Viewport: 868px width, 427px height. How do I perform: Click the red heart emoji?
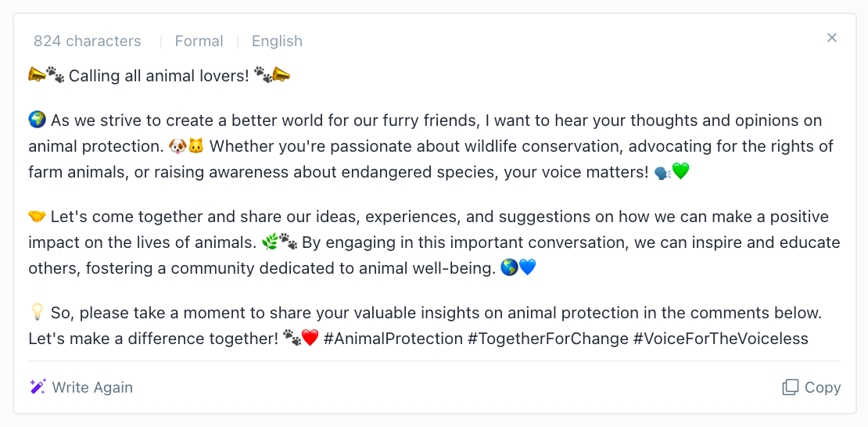click(x=310, y=338)
